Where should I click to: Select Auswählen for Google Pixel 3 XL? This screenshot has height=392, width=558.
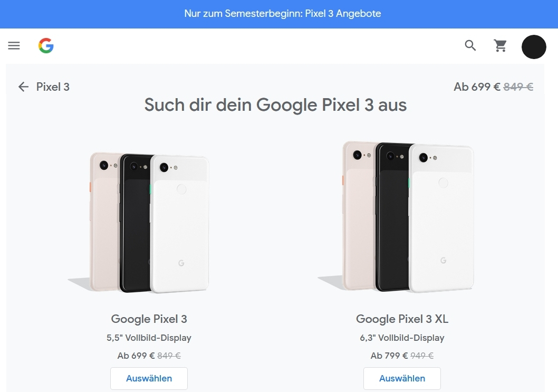click(x=402, y=378)
